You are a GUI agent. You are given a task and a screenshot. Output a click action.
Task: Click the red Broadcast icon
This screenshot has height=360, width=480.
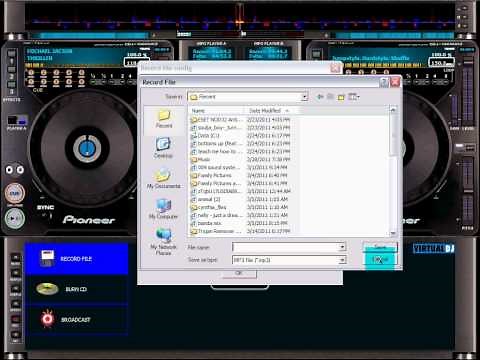coord(47,319)
